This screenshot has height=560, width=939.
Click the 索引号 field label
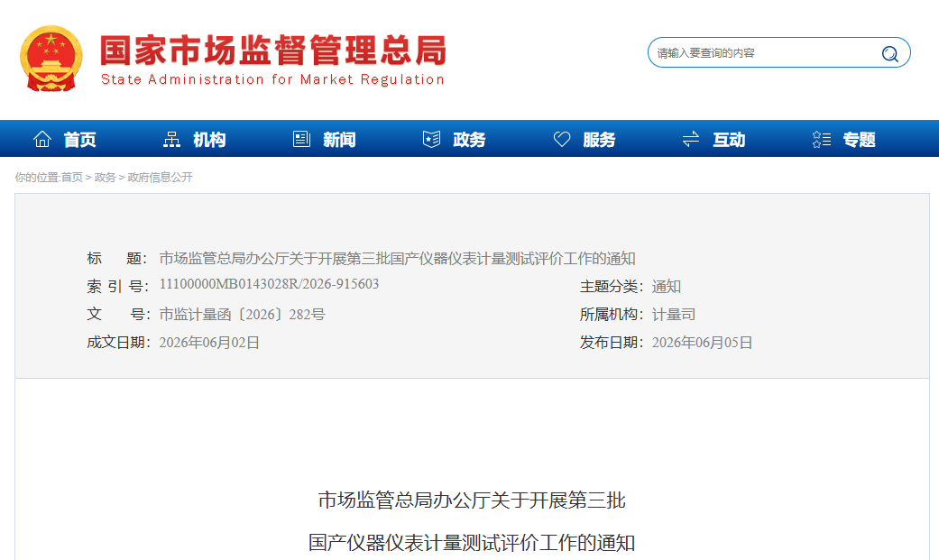(x=117, y=287)
